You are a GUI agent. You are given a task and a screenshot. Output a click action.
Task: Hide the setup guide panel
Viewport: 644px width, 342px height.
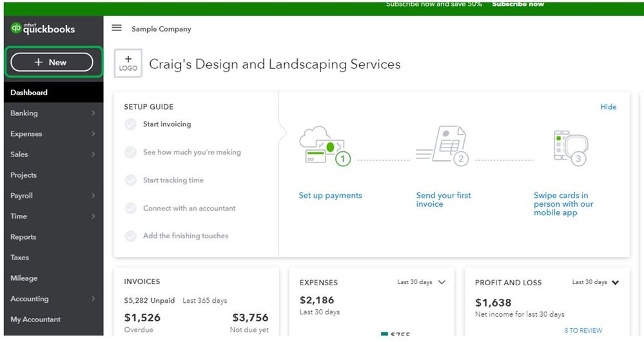tap(609, 107)
